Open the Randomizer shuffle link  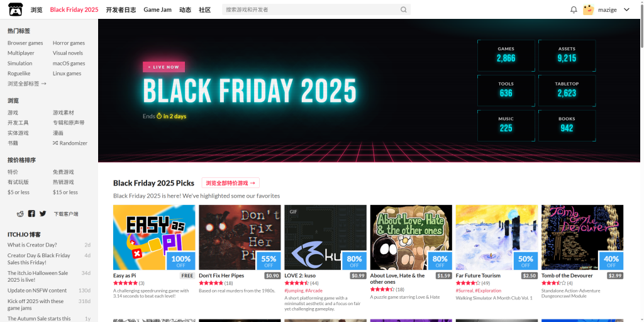70,143
